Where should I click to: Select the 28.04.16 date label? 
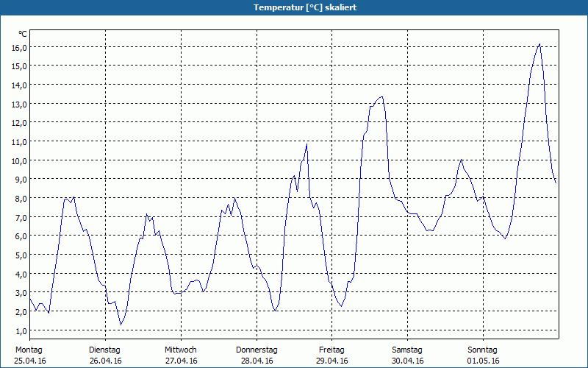coord(257,361)
